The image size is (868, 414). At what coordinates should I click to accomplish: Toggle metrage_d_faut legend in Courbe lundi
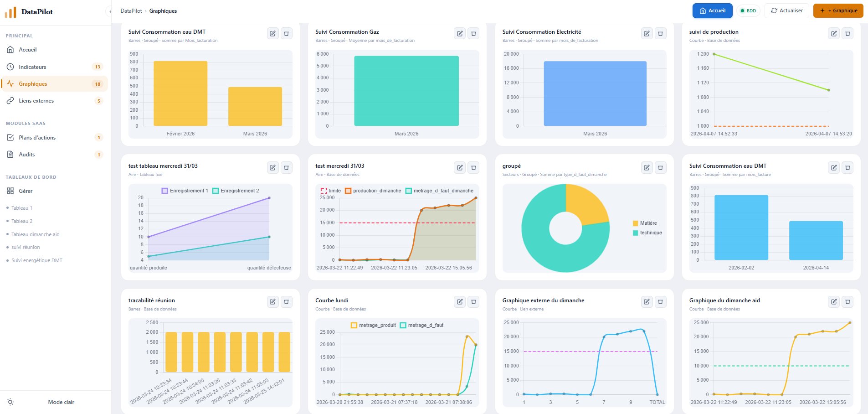coord(421,325)
